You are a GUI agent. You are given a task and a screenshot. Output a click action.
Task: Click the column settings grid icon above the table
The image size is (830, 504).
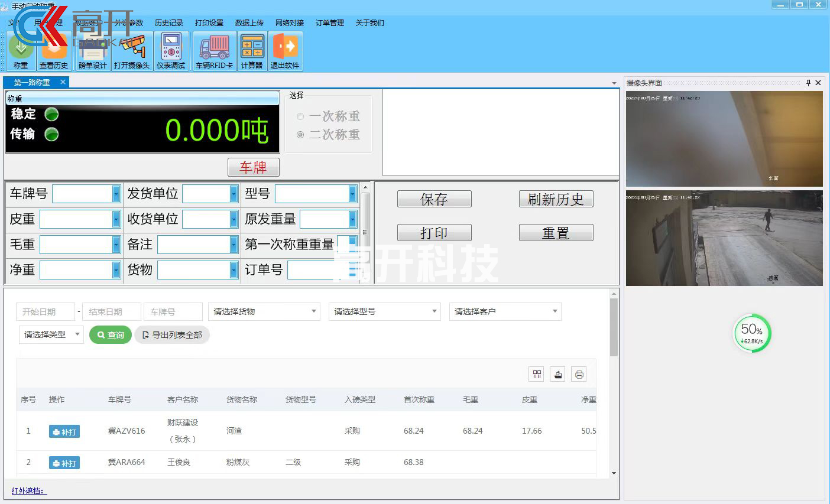pos(537,374)
